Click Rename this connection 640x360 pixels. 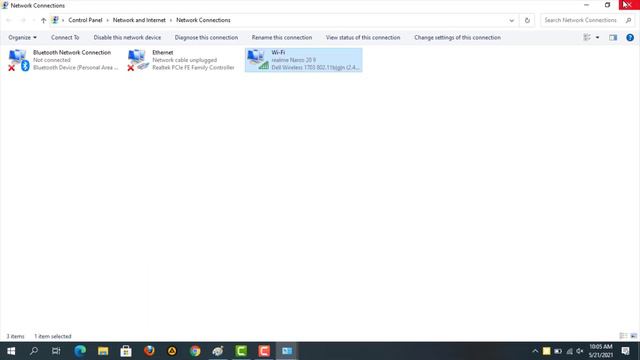(x=282, y=38)
